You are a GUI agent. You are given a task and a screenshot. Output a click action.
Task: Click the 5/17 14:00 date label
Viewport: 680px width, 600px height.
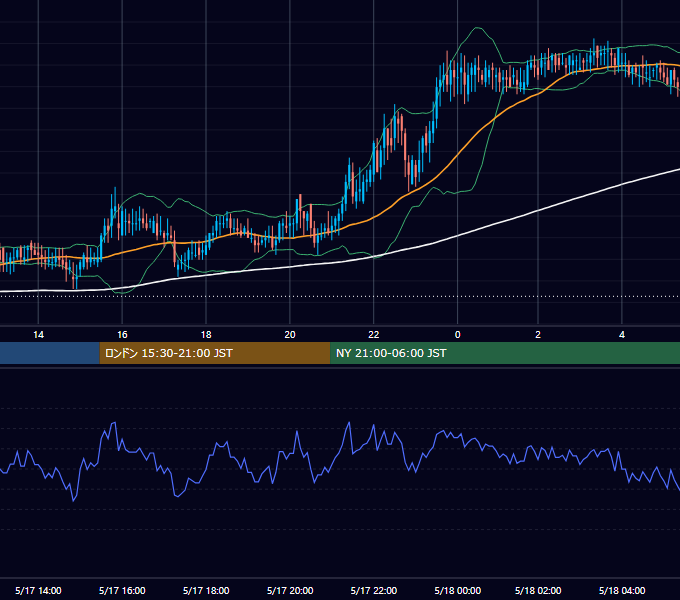(38, 590)
